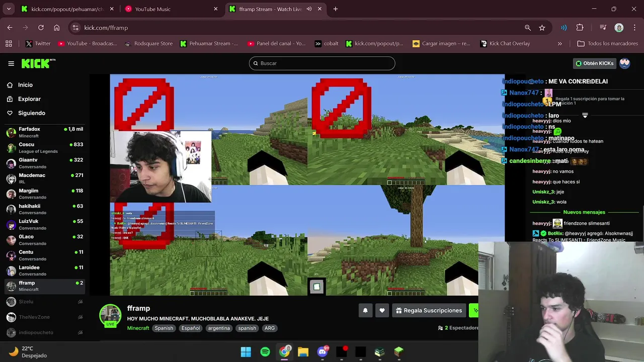Open Minecraft grass block taskbar icon
Viewport: 644px width, 362px height.
[x=399, y=352]
